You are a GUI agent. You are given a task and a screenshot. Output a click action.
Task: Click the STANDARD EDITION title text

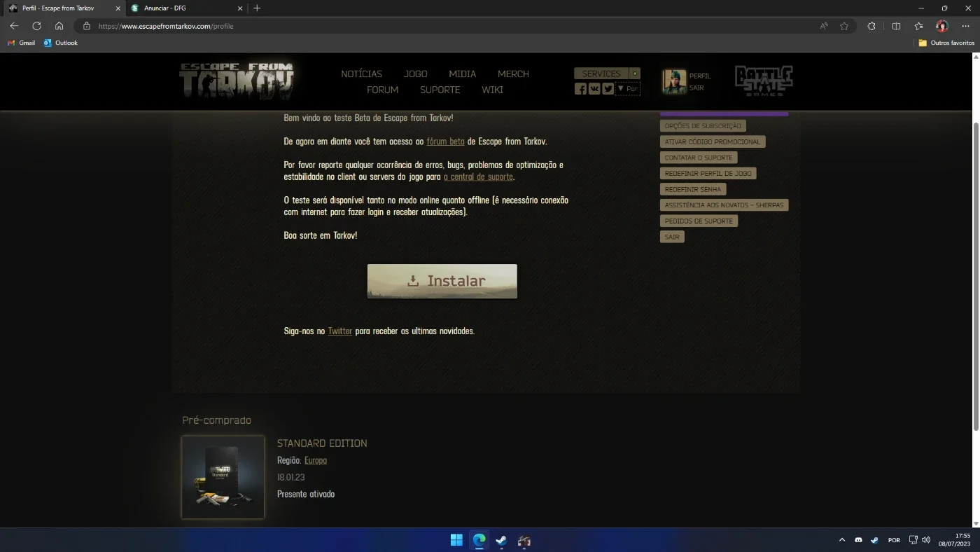click(x=322, y=443)
